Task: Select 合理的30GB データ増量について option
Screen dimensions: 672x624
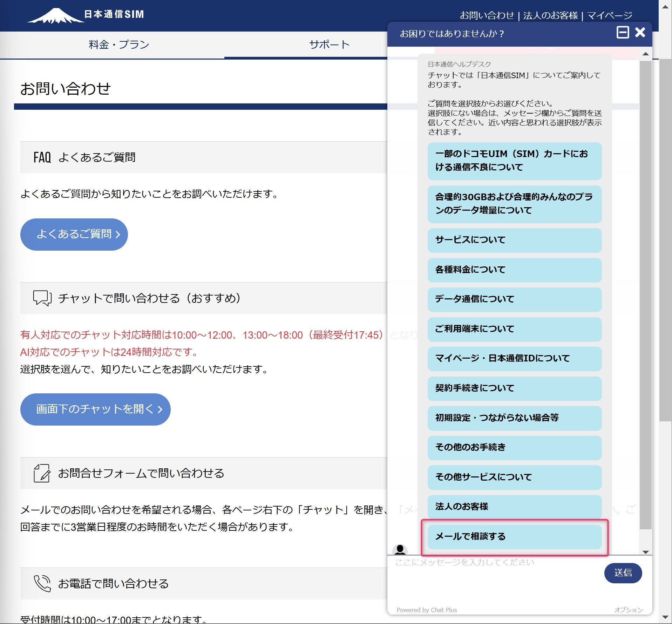Action: [x=515, y=204]
